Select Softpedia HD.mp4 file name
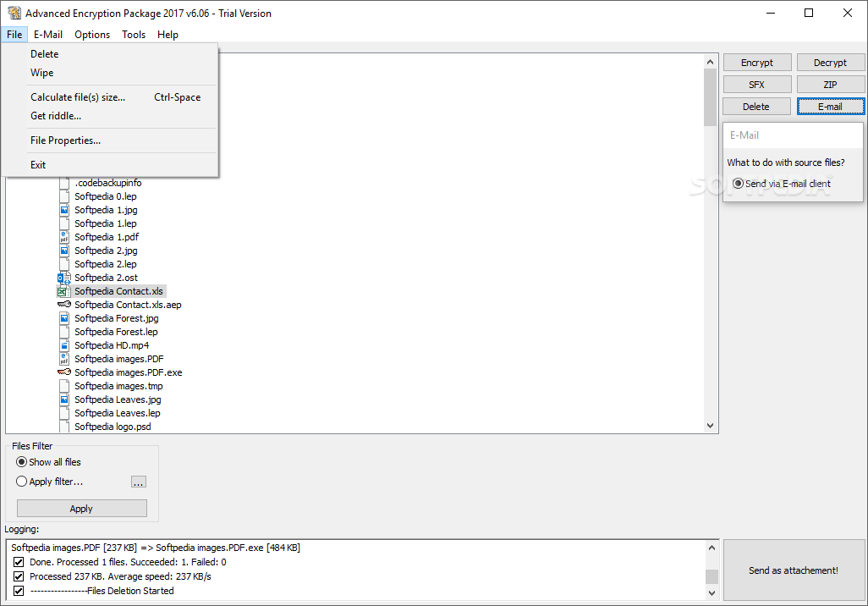 pyautogui.click(x=112, y=345)
